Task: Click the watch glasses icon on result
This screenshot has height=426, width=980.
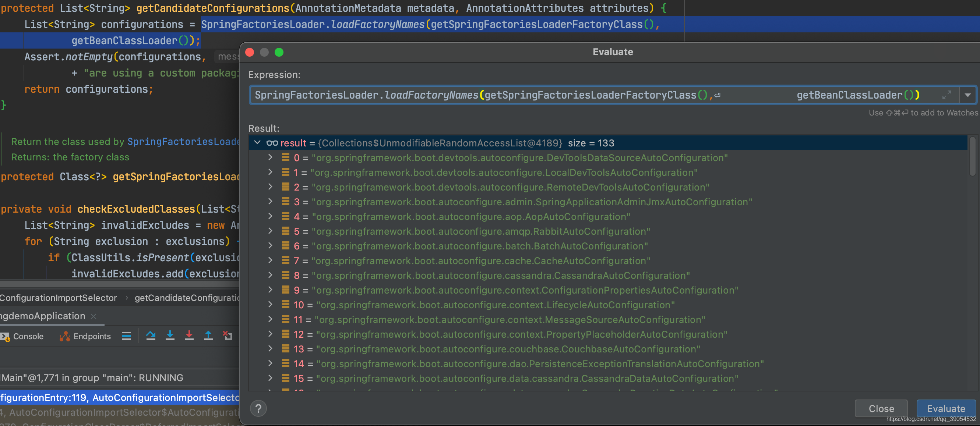Action: (x=272, y=143)
